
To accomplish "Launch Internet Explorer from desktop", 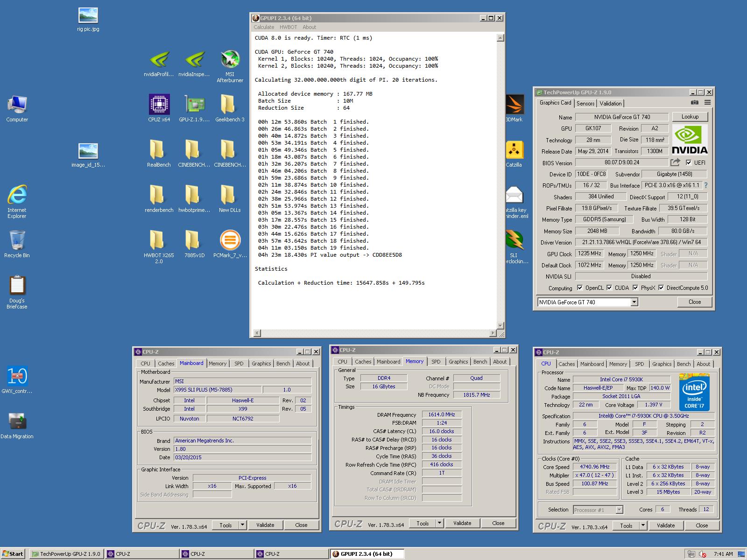I will click(17, 202).
